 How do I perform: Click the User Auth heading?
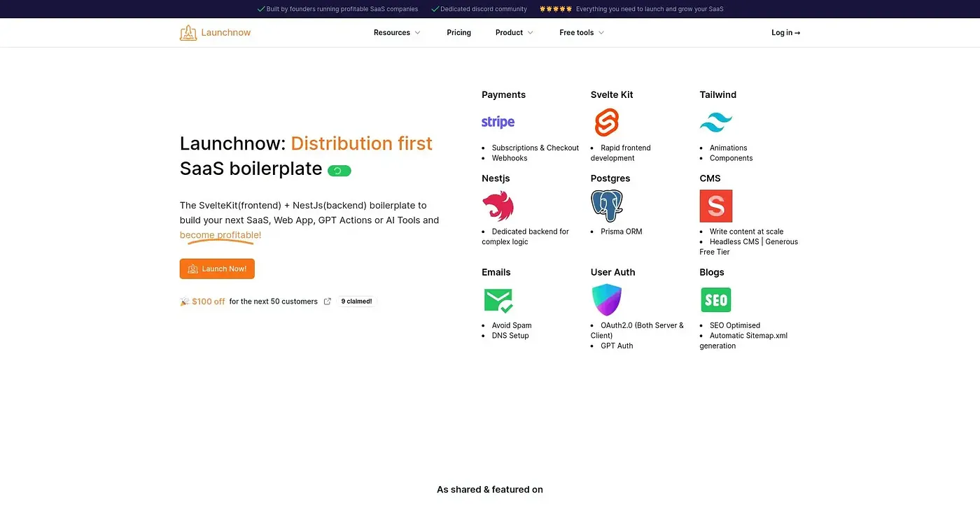tap(613, 272)
